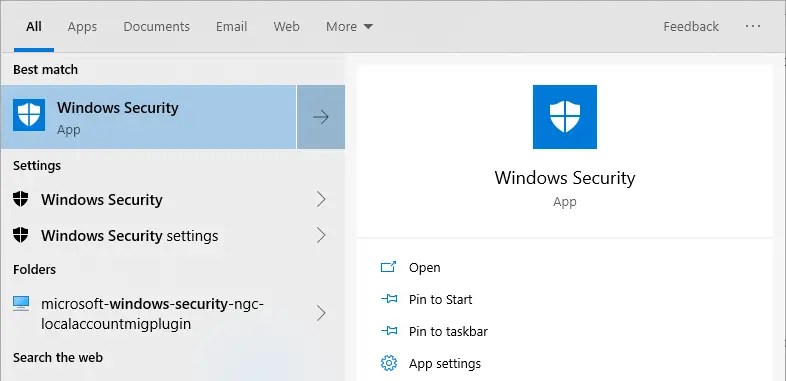Click the pin icon beside Pin to taskbar
Screen dimensions: 786x381
tap(388, 331)
